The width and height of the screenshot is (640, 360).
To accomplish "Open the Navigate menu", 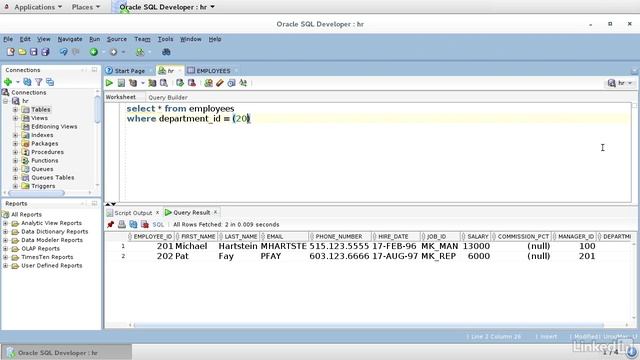I will (70, 39).
